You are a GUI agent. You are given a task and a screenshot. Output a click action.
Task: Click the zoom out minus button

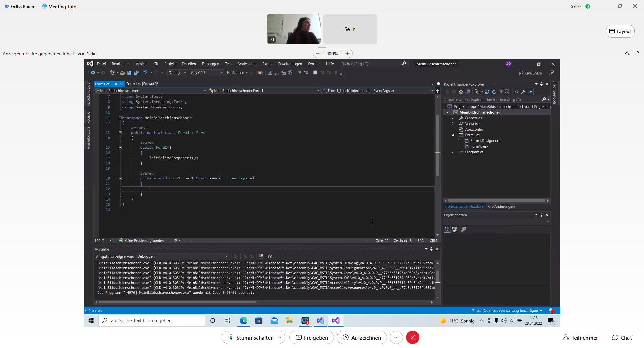(x=318, y=54)
